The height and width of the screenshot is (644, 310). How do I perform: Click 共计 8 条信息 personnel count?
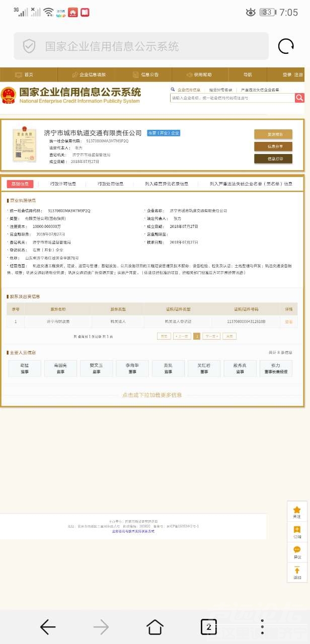tap(280, 353)
